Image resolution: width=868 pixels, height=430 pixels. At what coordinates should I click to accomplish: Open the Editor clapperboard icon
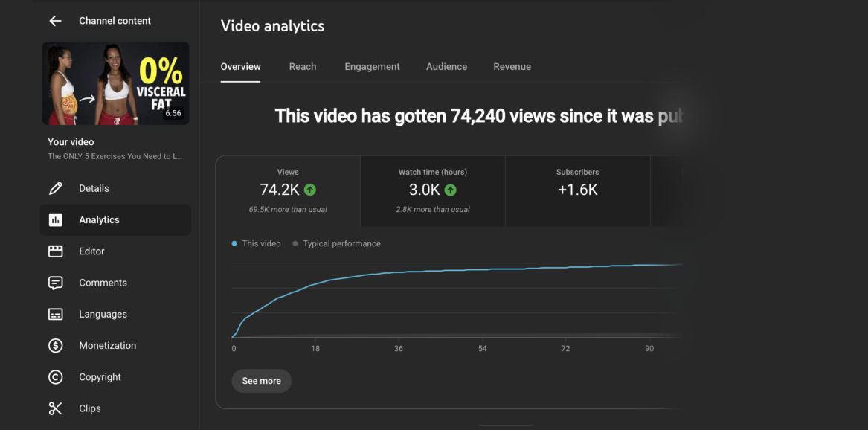[55, 251]
